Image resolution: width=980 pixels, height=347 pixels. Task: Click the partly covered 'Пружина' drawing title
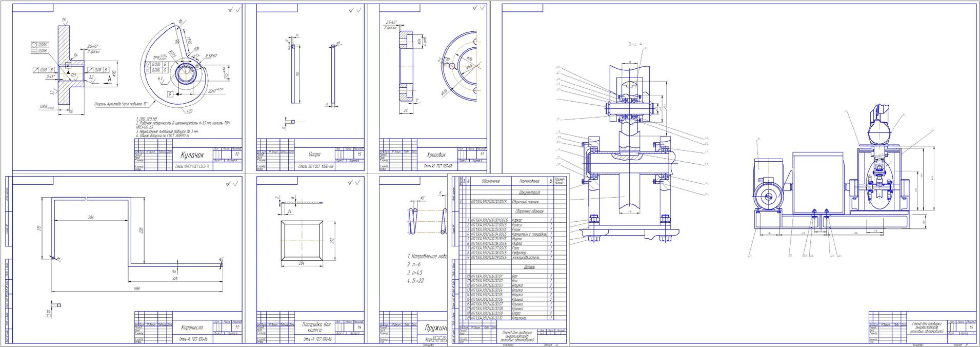point(436,327)
